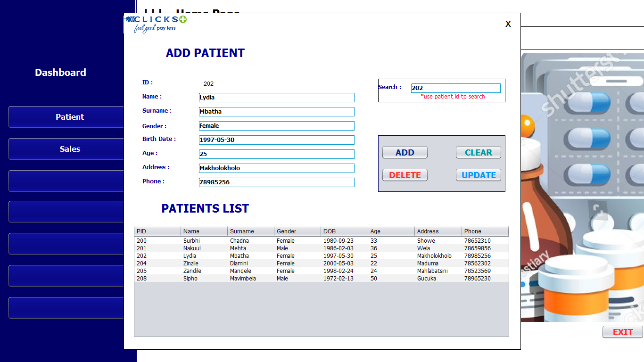Select the Birth Date input field
The height and width of the screenshot is (362, 644).
(276, 140)
